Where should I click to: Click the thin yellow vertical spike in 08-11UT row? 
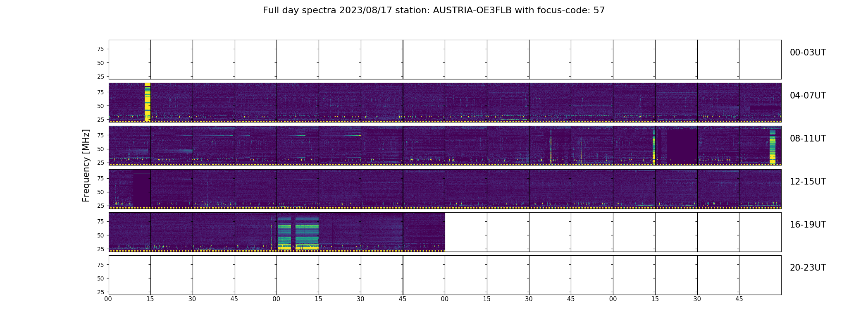click(x=551, y=147)
